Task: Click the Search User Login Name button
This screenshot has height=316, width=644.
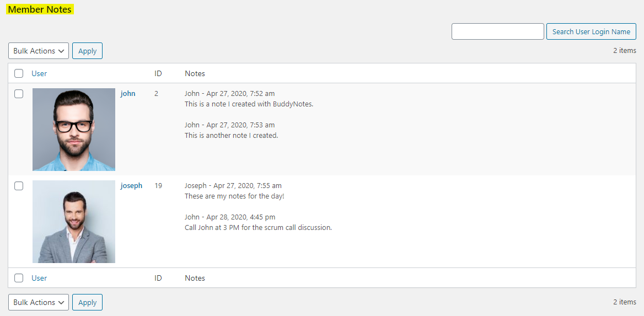Action: tap(591, 31)
